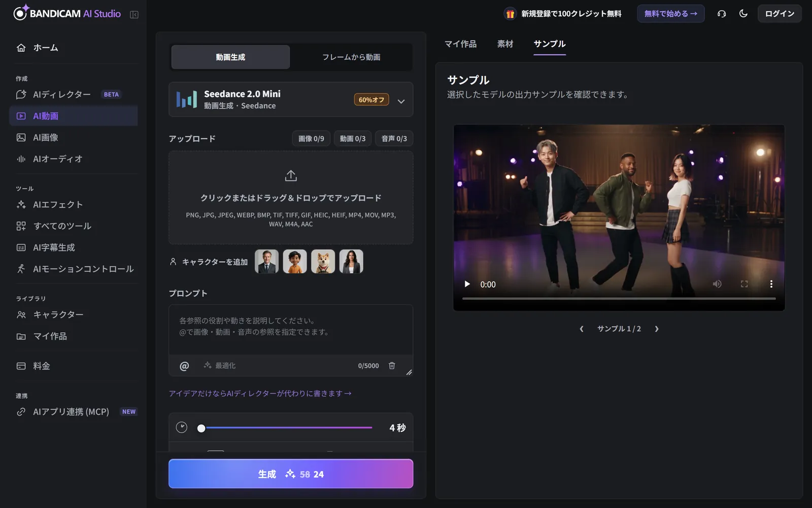Open すべてのツール in the sidebar

point(74,226)
